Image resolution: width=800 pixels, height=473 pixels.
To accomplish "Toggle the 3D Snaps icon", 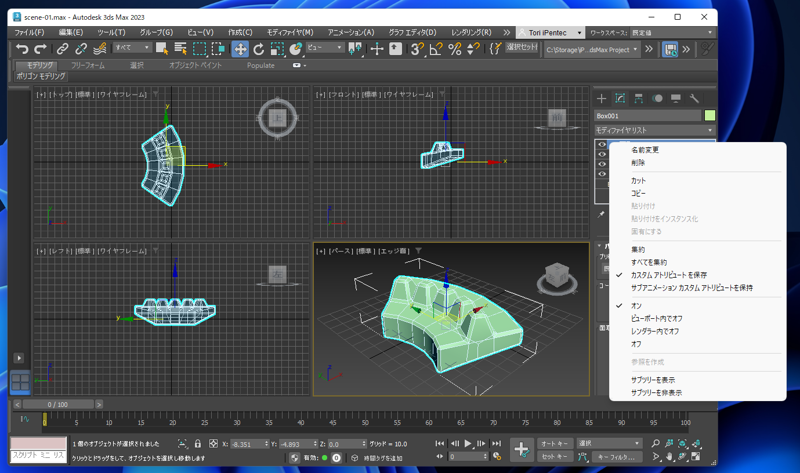I will click(417, 49).
